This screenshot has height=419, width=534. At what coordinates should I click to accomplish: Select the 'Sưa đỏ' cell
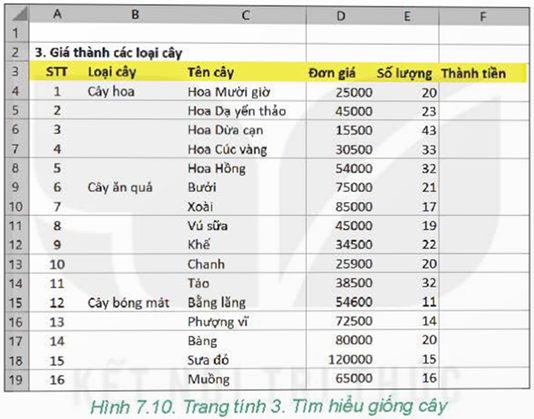point(208,360)
